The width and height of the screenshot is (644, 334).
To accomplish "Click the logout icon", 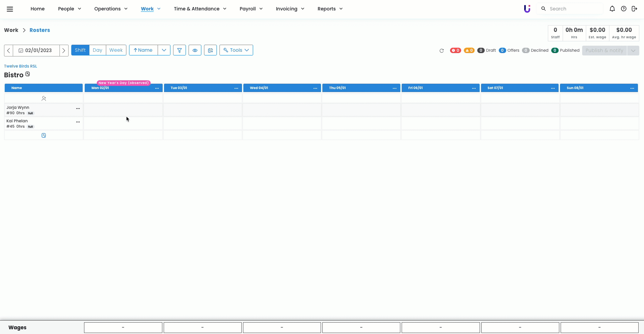I will [634, 9].
